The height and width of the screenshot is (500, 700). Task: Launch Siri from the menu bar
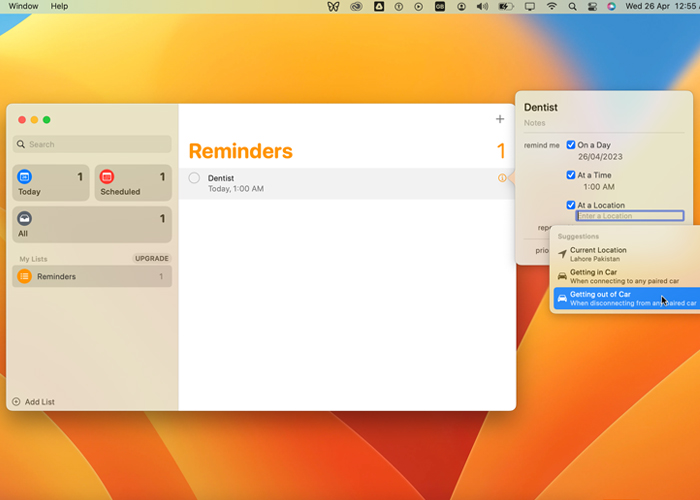tap(612, 6)
